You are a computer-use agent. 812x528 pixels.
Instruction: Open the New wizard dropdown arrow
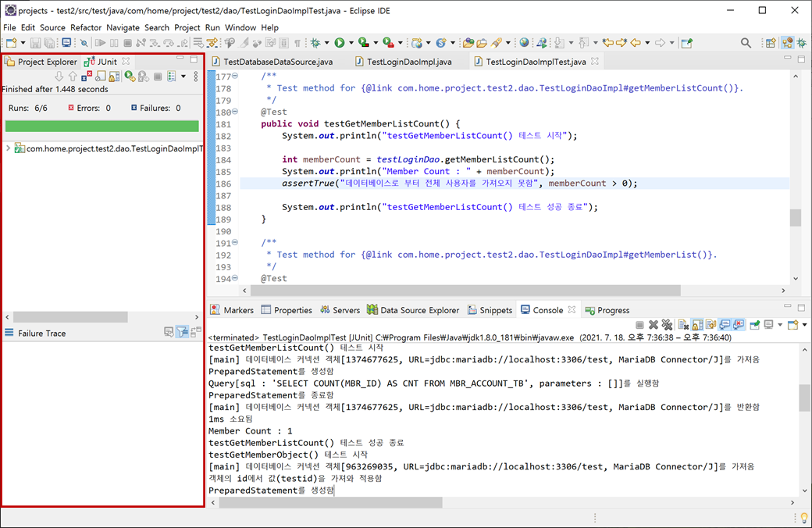click(x=23, y=43)
